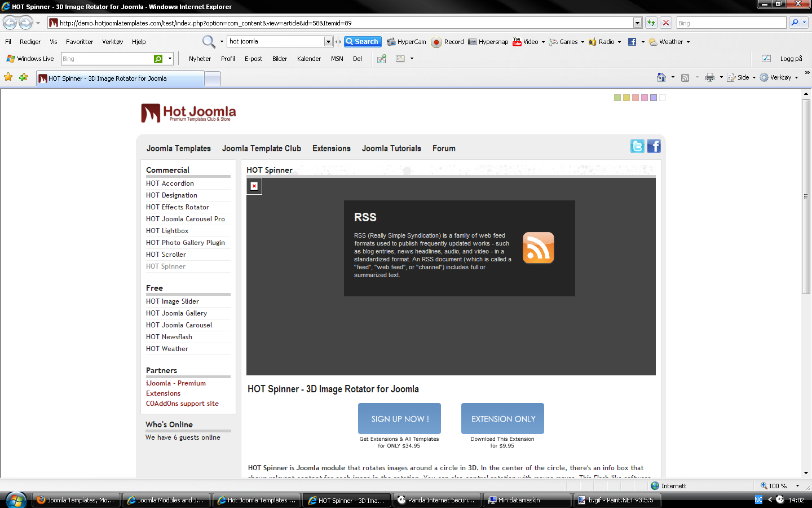Open the Rediger menu
Screen dimensions: 812x508
30,42
